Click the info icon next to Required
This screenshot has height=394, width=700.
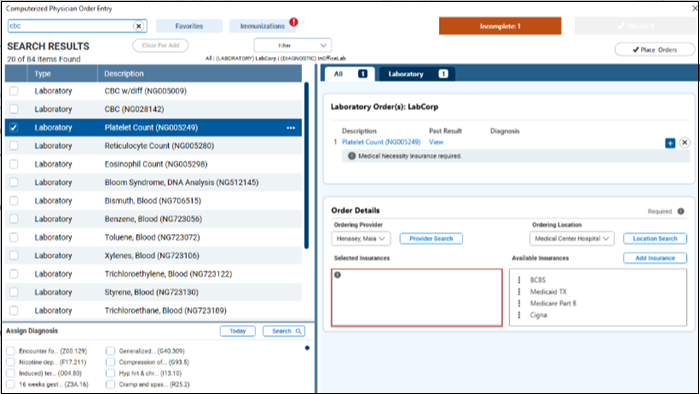click(x=680, y=211)
